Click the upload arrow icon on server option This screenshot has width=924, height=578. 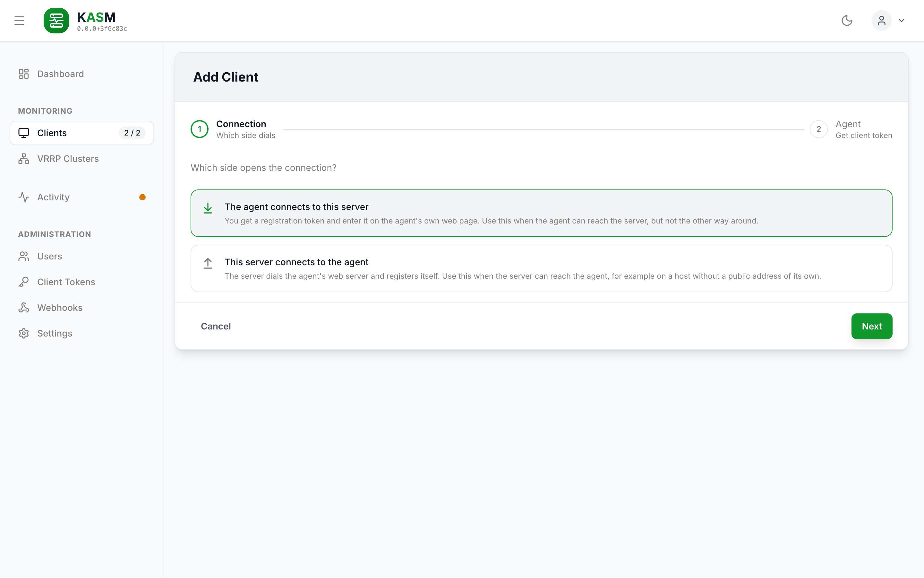click(x=208, y=263)
